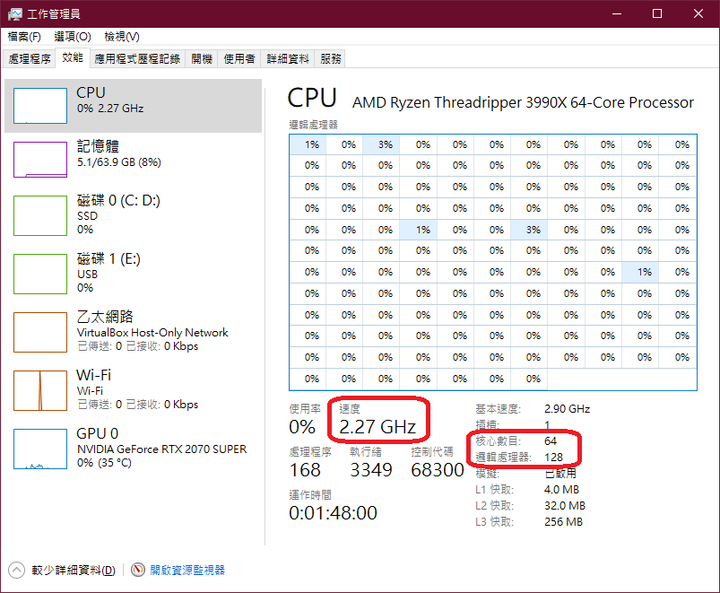Screen dimensions: 720x593
Task: Select the 磁碟 1 (E:) USB entry
Action: pyautogui.click(x=133, y=274)
